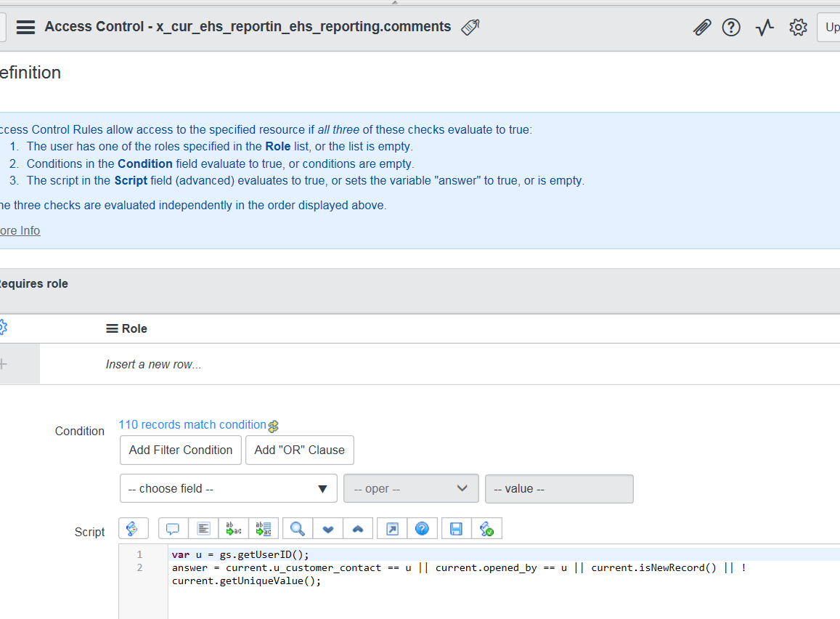Open the script replace tool
The height and width of the screenshot is (619, 840).
[233, 528]
